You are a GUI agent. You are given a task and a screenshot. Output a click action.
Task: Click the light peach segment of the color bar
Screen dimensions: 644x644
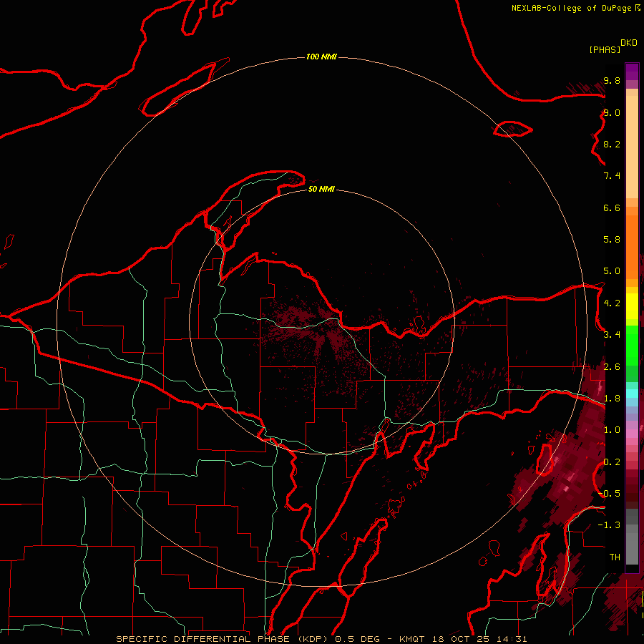tap(632, 147)
